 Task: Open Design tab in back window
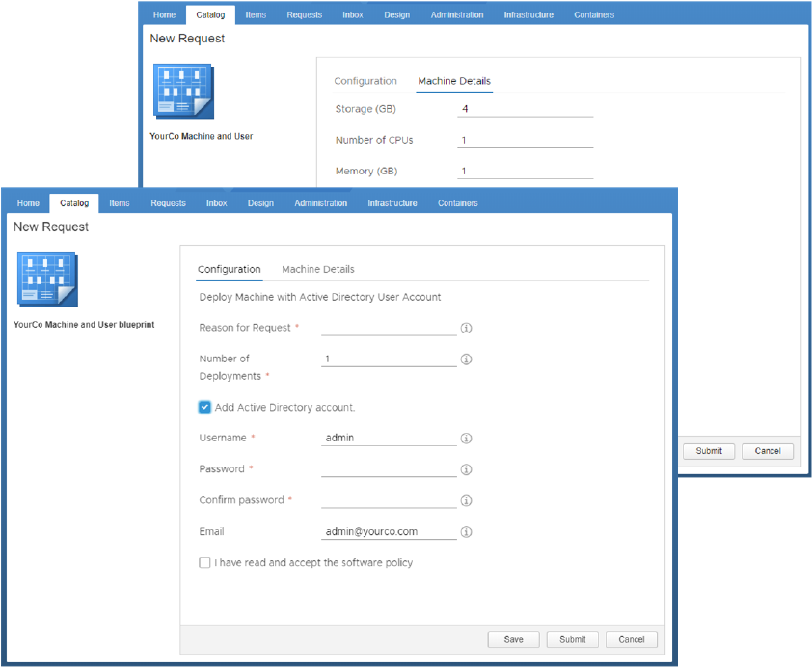click(x=396, y=15)
